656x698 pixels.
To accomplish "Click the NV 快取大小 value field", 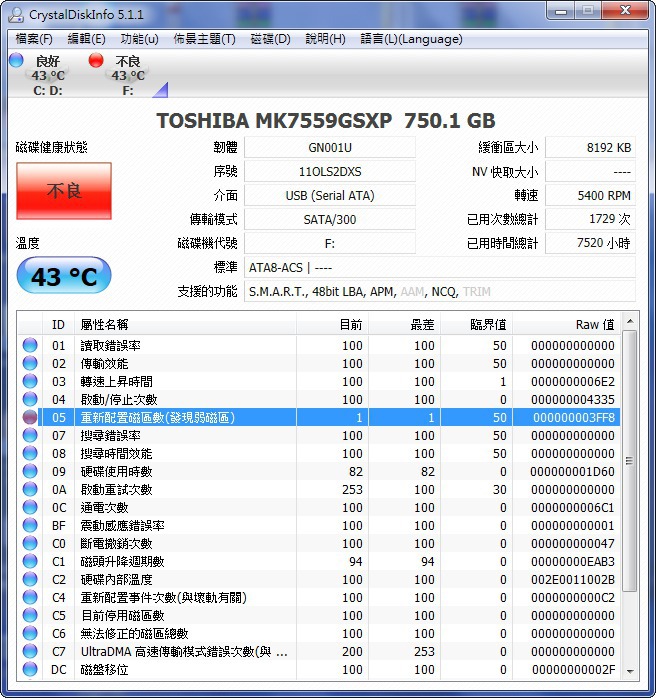I will [591, 171].
